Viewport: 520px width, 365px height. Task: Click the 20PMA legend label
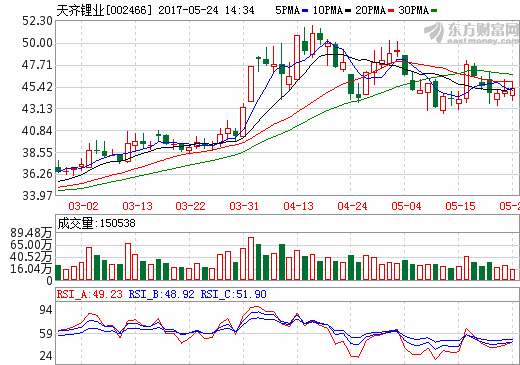pos(370,10)
